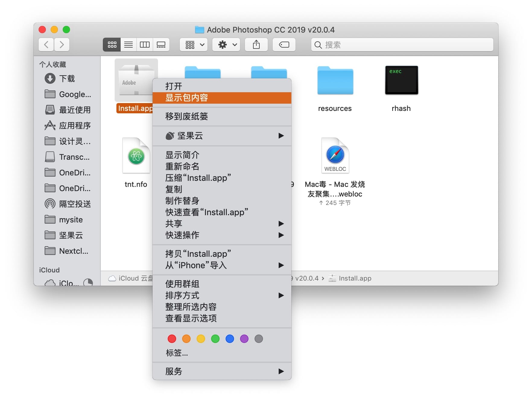Image resolution: width=532 pixels, height=396 pixels.
Task: Expand the 坚果云 submenu
Action: (222, 136)
